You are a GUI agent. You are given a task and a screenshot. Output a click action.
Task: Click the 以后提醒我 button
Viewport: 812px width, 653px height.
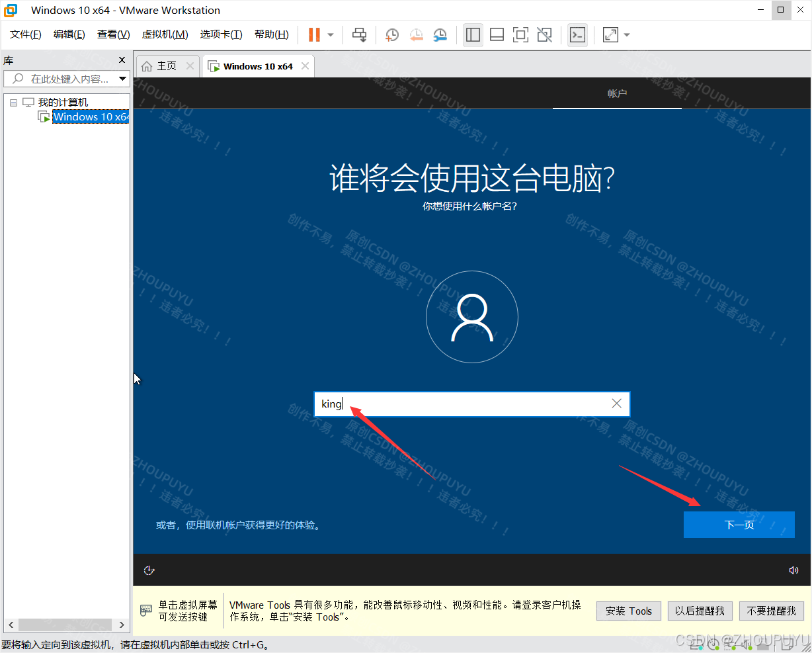coord(700,611)
